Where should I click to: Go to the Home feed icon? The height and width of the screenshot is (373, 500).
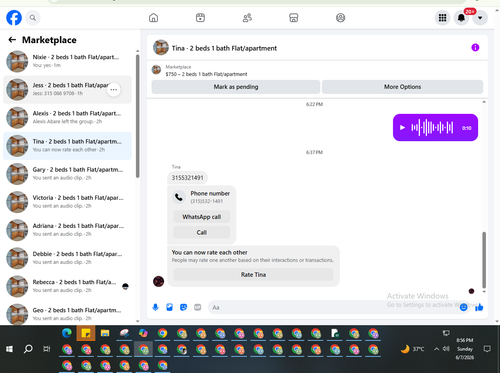(x=153, y=18)
